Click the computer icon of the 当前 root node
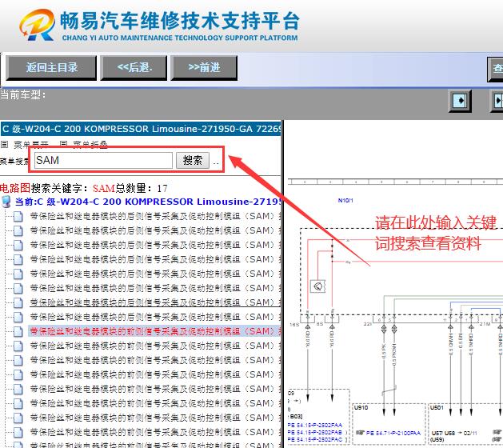The image size is (503, 448). click(6, 202)
